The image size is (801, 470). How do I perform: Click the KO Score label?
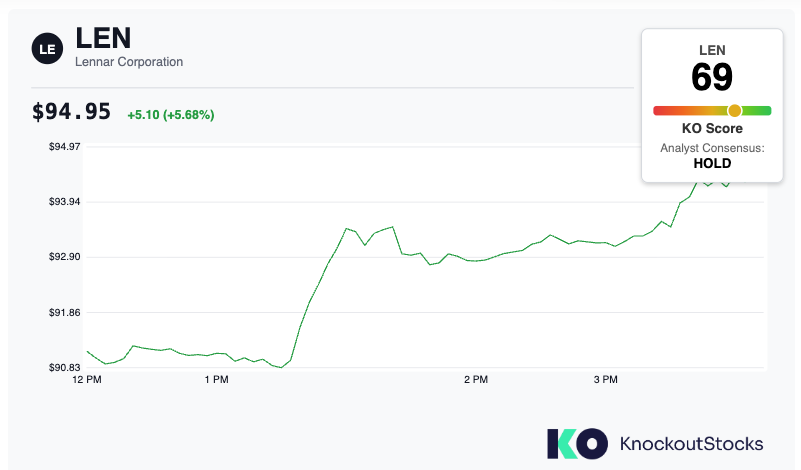pyautogui.click(x=712, y=128)
